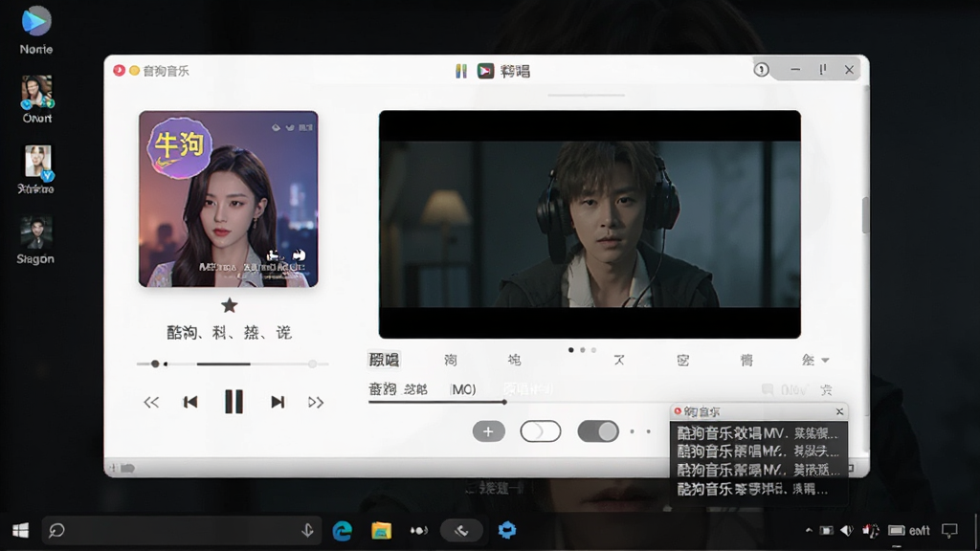Click the fast-forward double-arrow button

(x=316, y=403)
